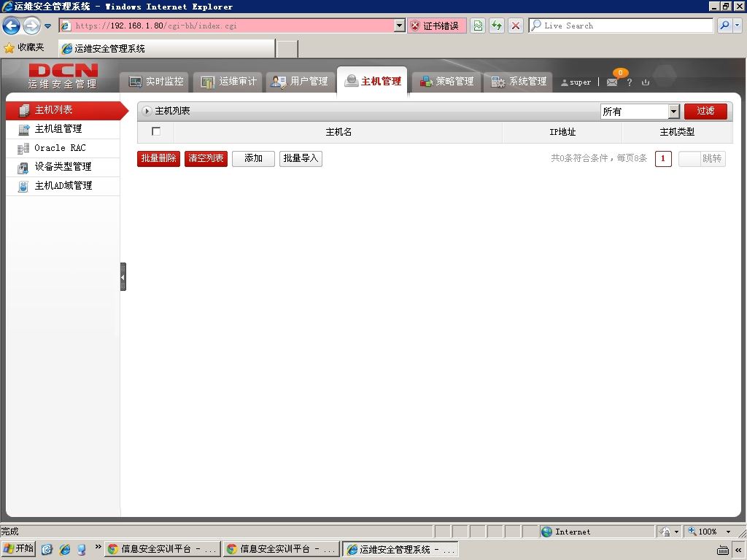
Task: Switch to 运维安全管理系统 taskbar item
Action: [x=400, y=549]
